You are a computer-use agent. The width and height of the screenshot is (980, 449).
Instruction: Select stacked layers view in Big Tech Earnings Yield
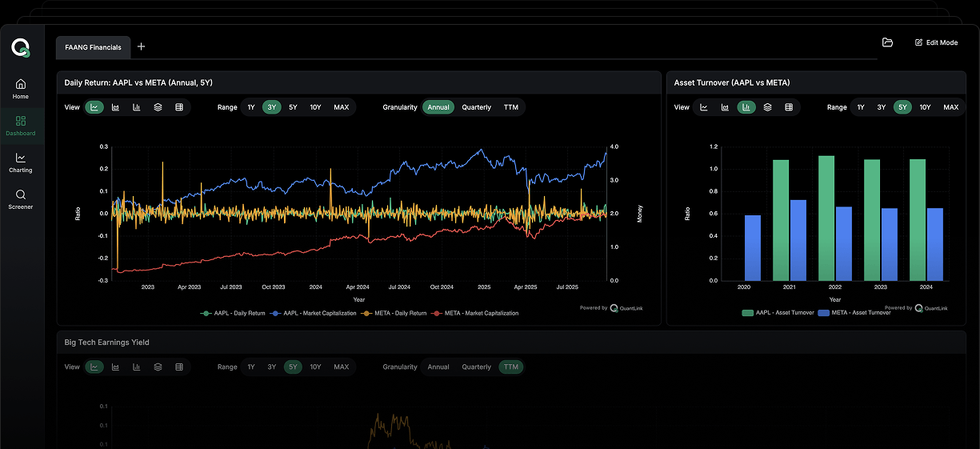click(158, 367)
